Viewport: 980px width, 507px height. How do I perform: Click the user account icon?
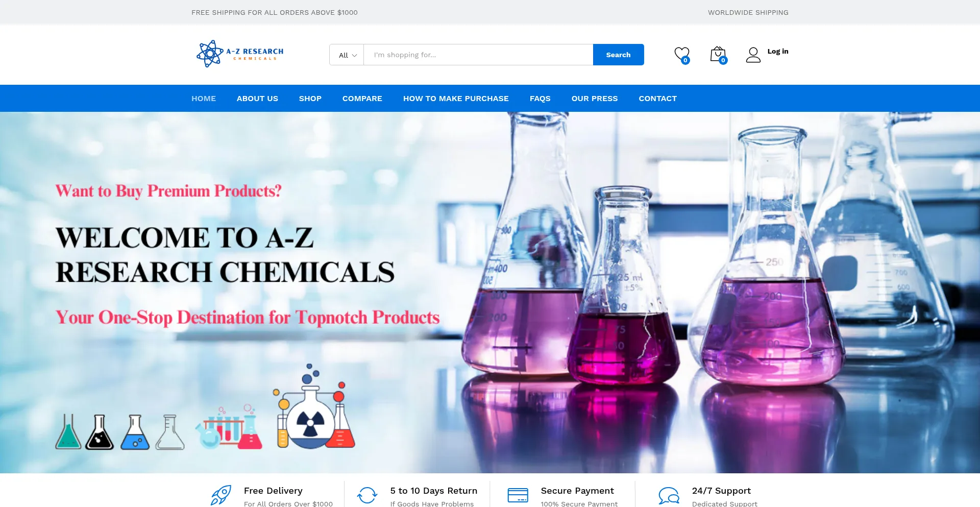[x=753, y=55]
